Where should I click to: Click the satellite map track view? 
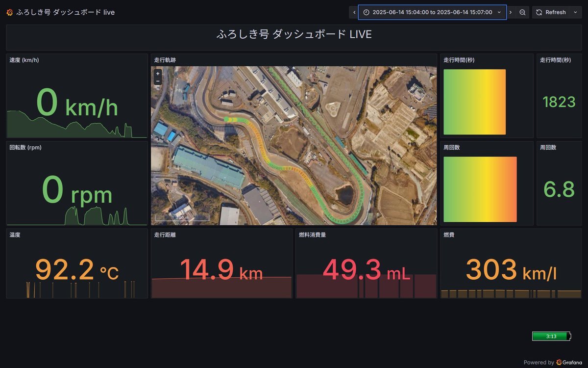pos(294,146)
